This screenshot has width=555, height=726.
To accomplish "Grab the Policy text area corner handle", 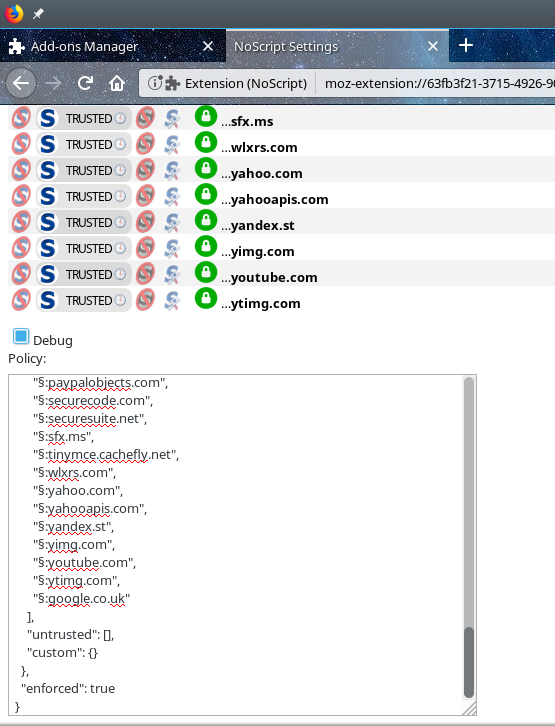I will 470,709.
